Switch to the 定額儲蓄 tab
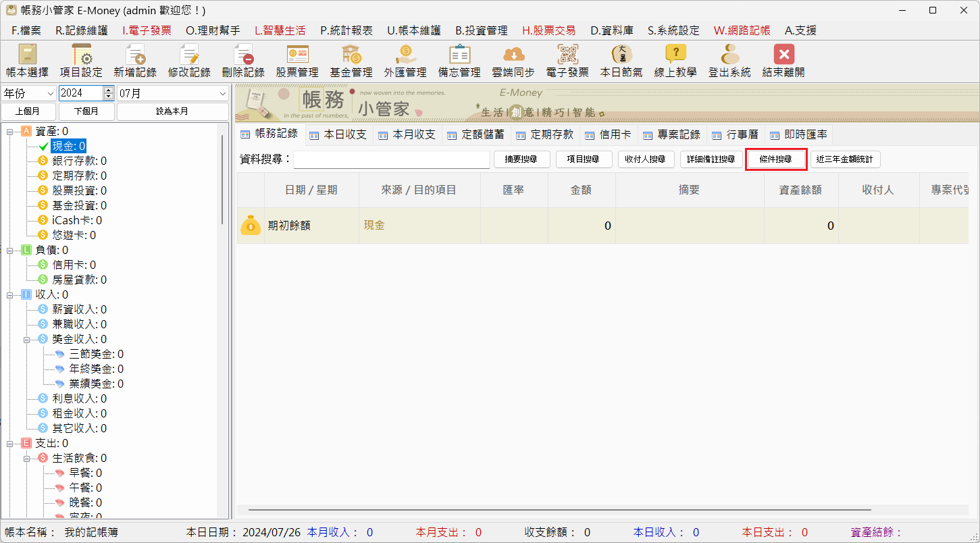Viewport: 980px width, 543px height. [x=476, y=134]
